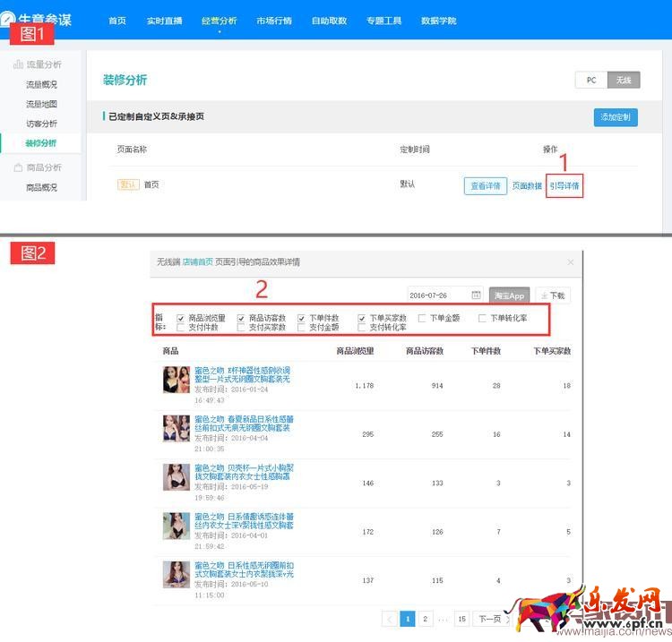Open the 实时直播 navigation tab
Viewport: 672px width, 642px height.
pos(164,21)
